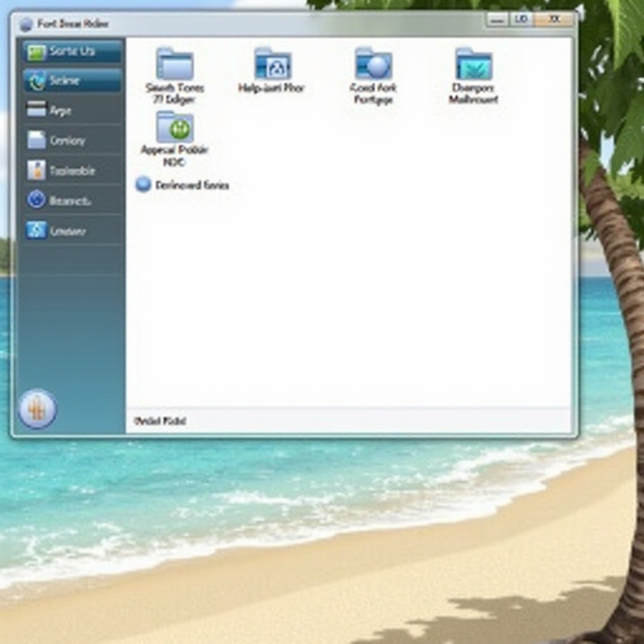Open the "Arpe" card icon in sidebar
Screen dimensions: 644x644
[36, 110]
